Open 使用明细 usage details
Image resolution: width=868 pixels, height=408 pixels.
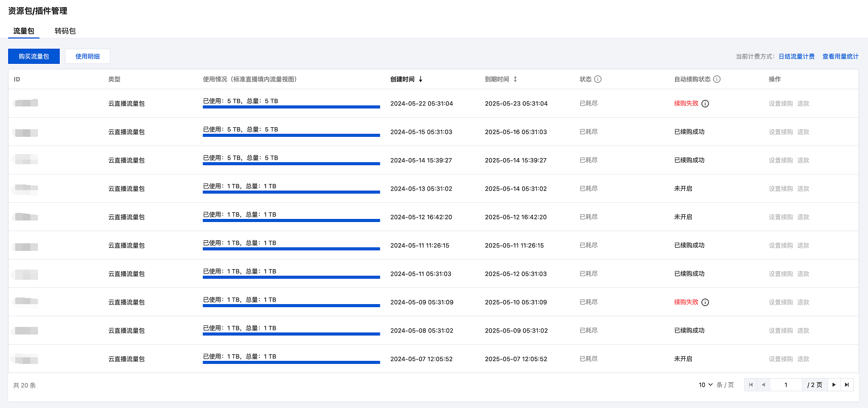(87, 56)
